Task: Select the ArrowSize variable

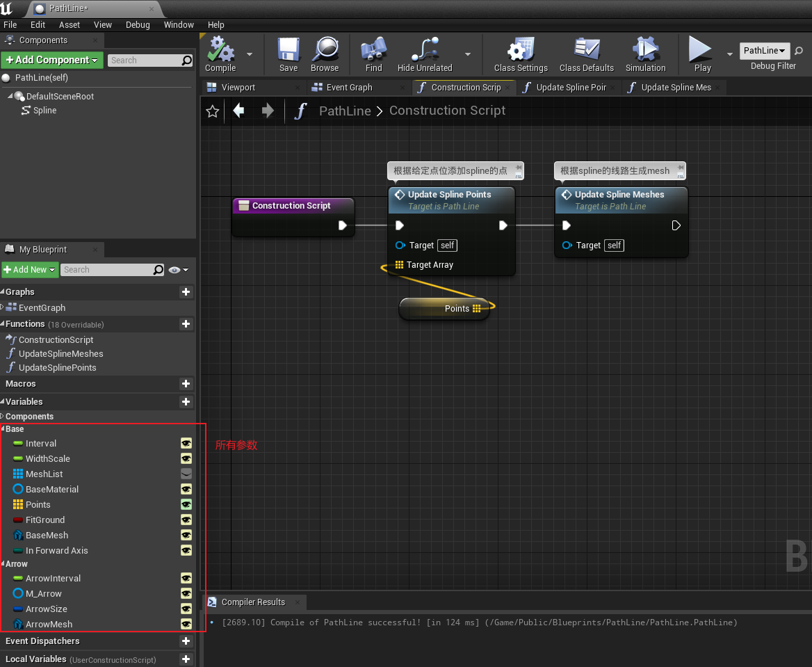Action: click(47, 609)
